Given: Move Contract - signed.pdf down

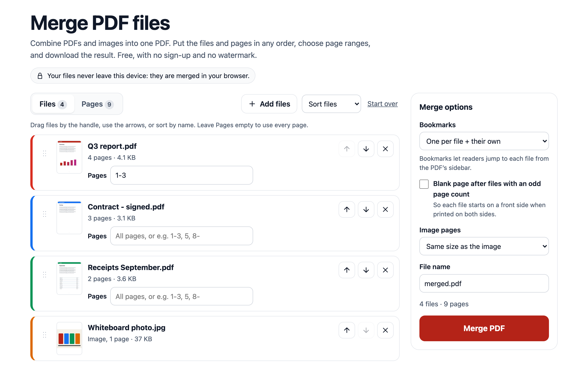Looking at the screenshot, I should (x=366, y=209).
